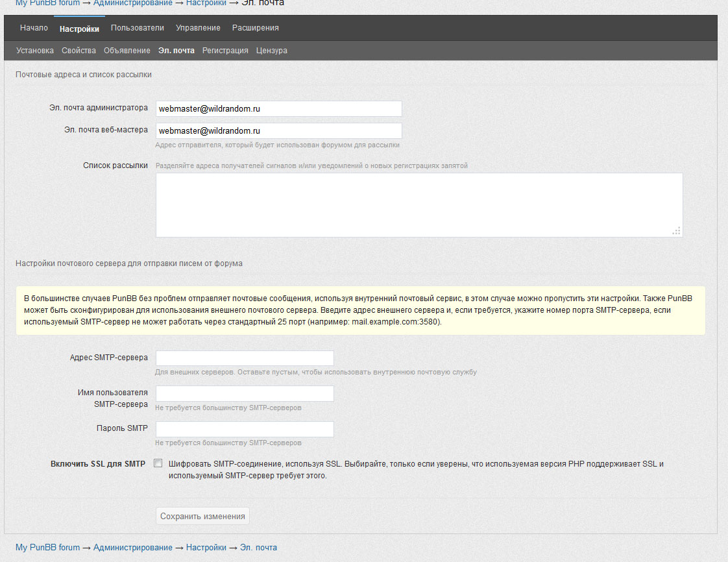
Task: Open the Объявление settings submenu
Action: pos(127,51)
